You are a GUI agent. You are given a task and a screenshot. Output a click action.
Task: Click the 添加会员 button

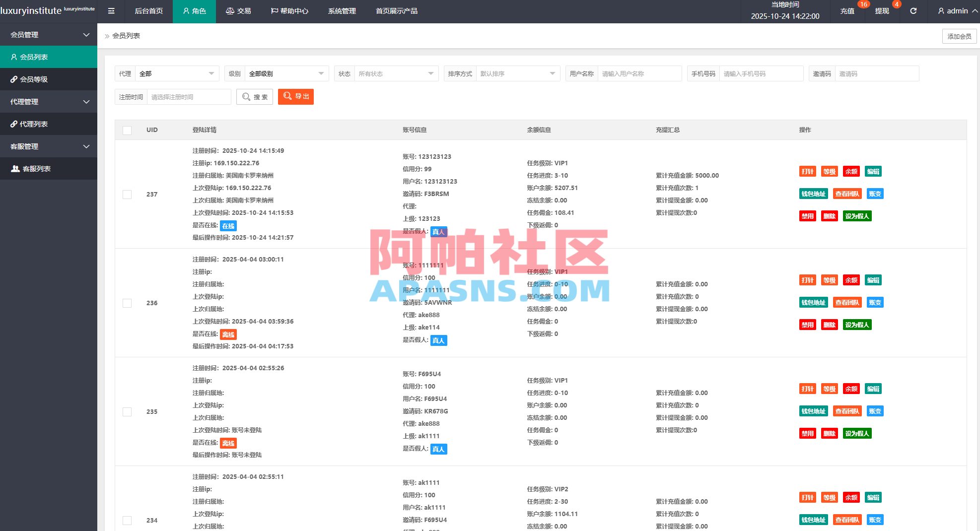click(x=959, y=36)
